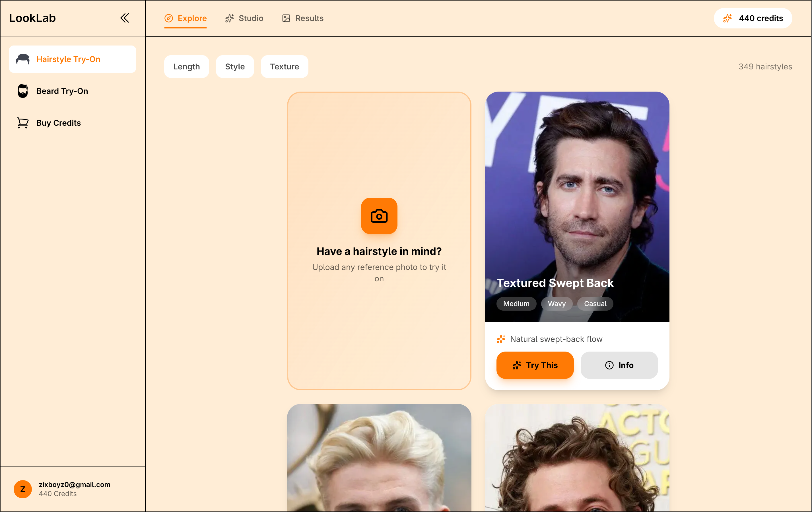Switch to the Studio tab
This screenshot has height=512, width=812.
251,18
